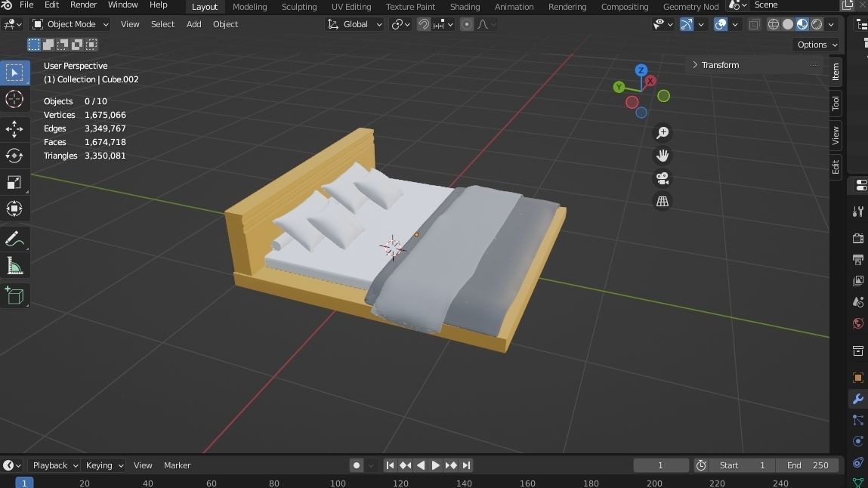Switch to solid shading
The height and width of the screenshot is (488, 868).
[788, 24]
